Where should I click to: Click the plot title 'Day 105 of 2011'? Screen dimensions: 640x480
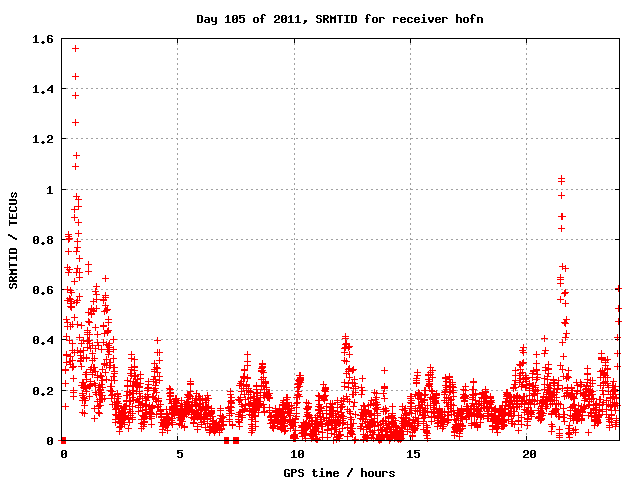339,19
